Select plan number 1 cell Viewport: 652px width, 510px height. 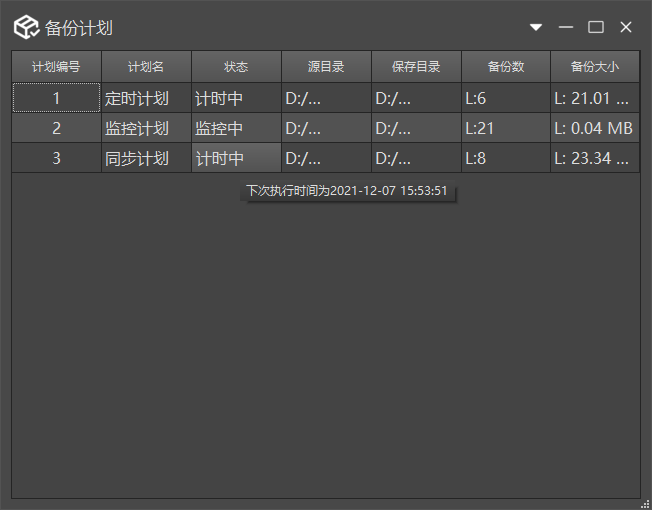[x=57, y=98]
